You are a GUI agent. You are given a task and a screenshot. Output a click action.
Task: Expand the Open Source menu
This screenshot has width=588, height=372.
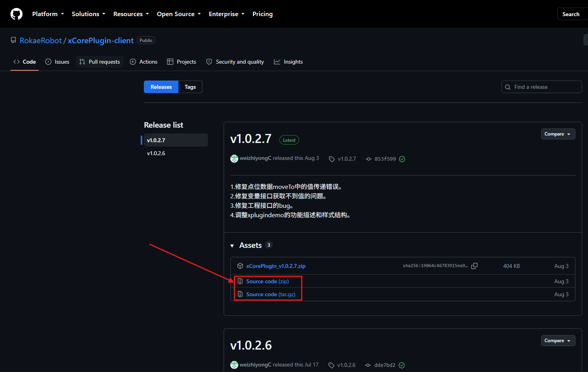(179, 14)
